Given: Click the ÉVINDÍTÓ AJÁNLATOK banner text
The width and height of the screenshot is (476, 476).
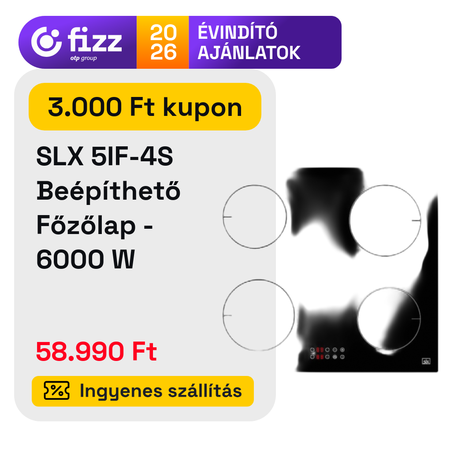Looking at the screenshot, I should (x=249, y=42).
